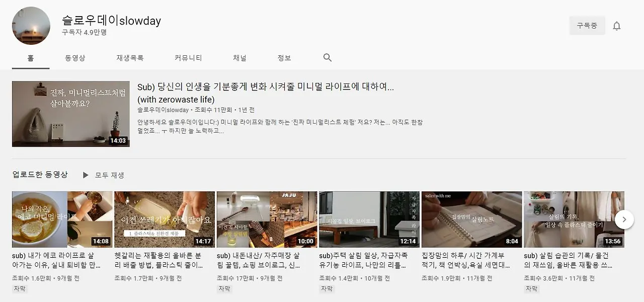Click the 자막 badge under the JAJU shopping vlog
This screenshot has height=302, width=644.
click(x=224, y=289)
